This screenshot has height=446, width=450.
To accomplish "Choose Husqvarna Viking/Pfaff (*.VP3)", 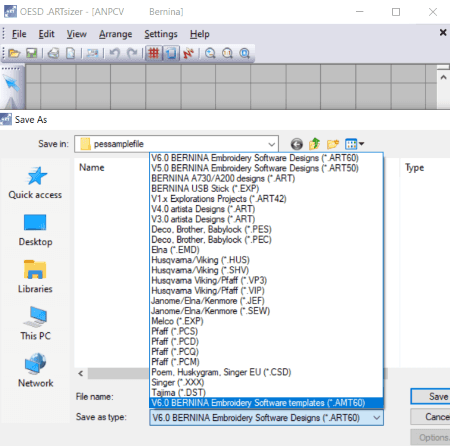I will point(266,280).
